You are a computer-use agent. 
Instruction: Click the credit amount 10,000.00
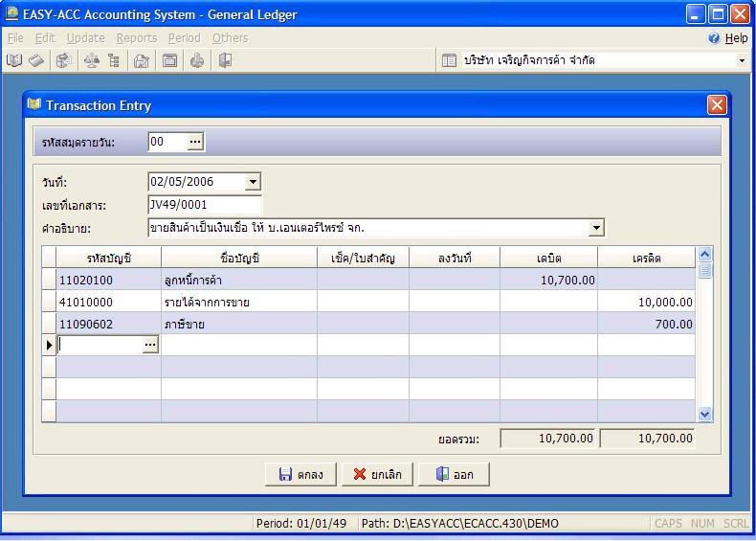point(665,303)
